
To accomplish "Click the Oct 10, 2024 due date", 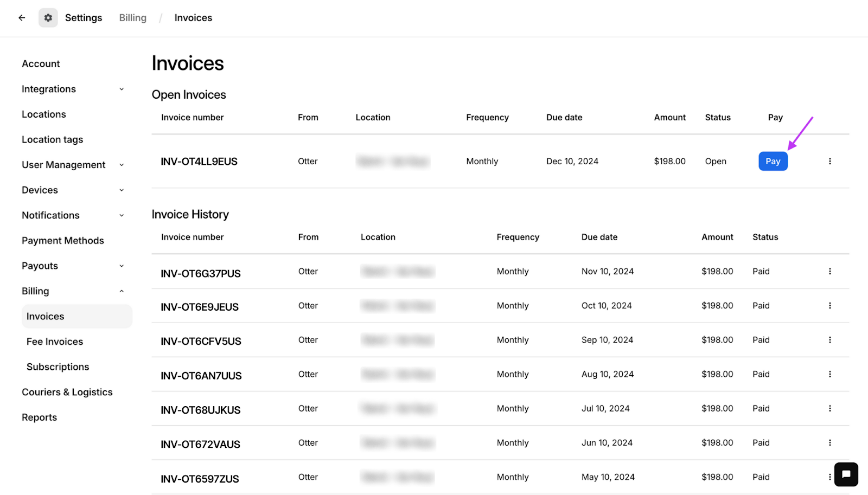I will 607,306.
